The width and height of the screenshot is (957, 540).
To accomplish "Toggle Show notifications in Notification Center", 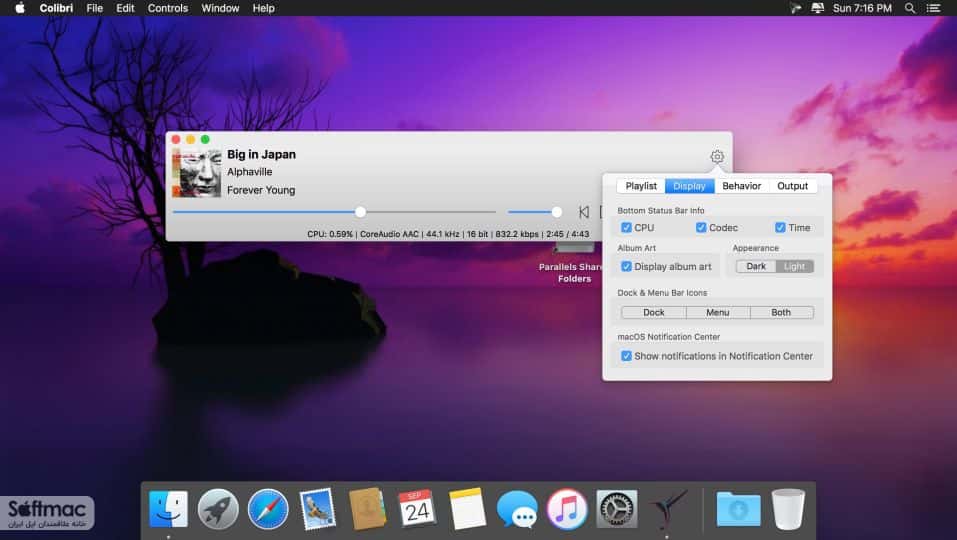I will click(626, 356).
